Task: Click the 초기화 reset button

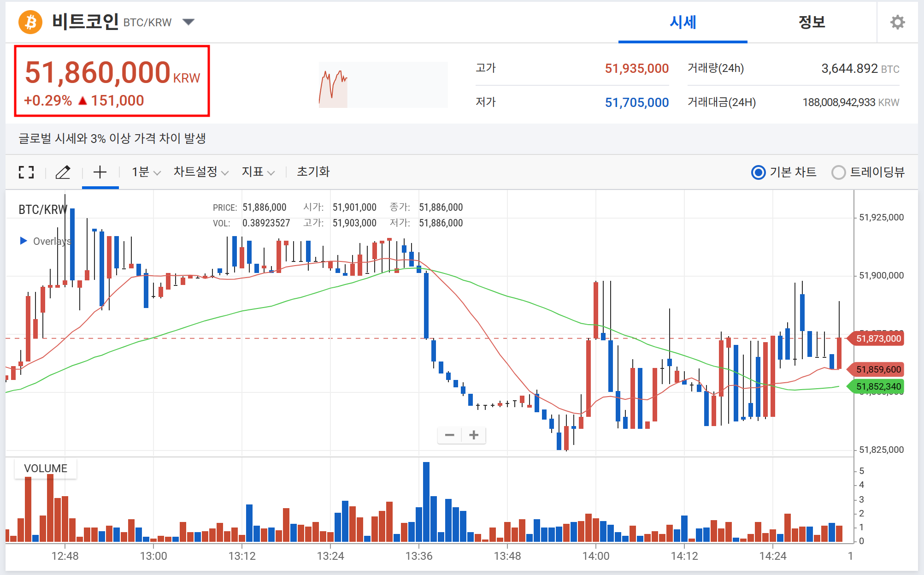Action: (313, 172)
